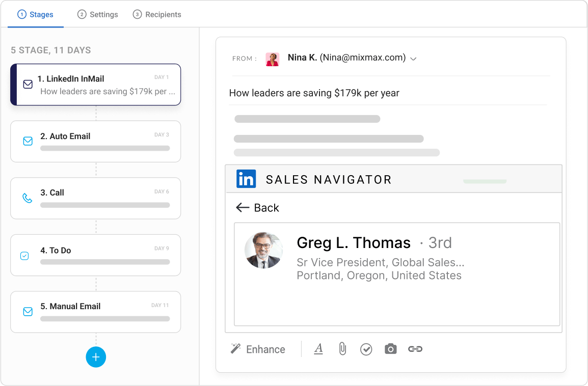Open the Recipients tab
Viewport: 588px width, 386px height.
click(157, 14)
